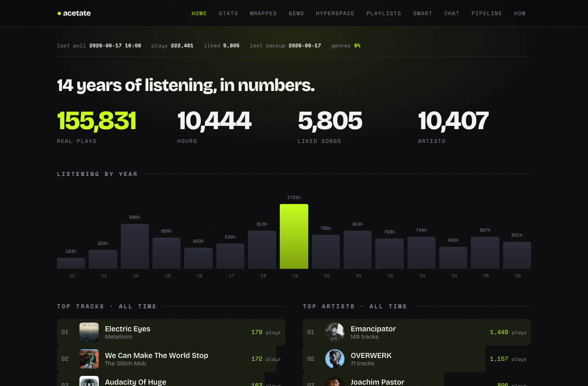The image size is (588, 386).
Task: Navigate to PLAYLISTS
Action: click(384, 13)
